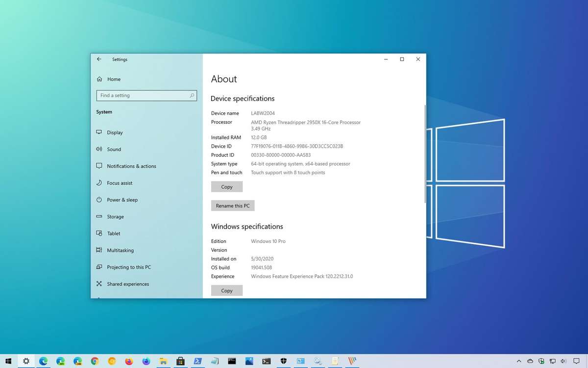This screenshot has width=588, height=368.
Task: Click the Rename this PC button
Action: pyautogui.click(x=232, y=205)
